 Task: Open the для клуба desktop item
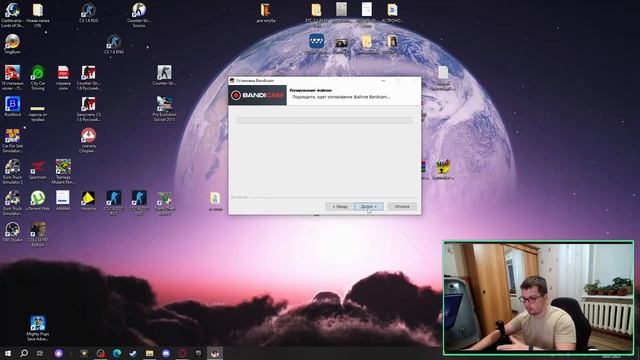(265, 13)
